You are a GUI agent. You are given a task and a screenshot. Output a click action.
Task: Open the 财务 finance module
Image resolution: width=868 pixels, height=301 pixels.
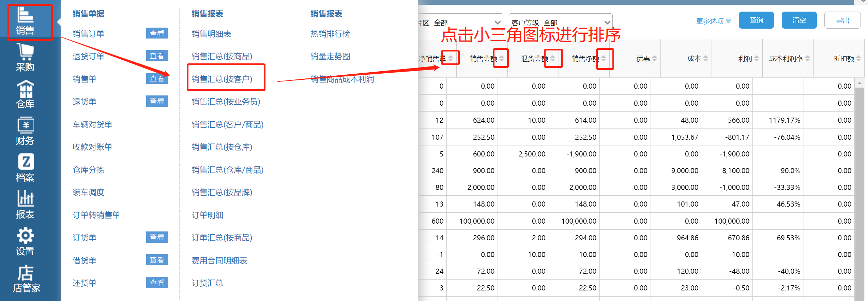(25, 132)
